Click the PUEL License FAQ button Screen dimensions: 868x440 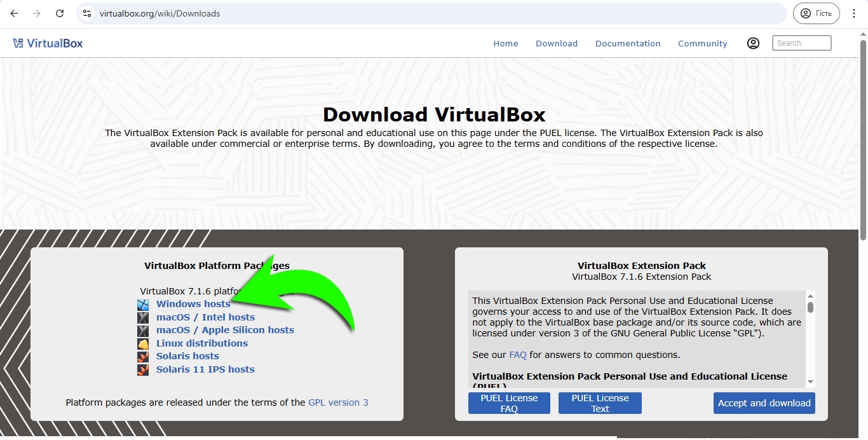tap(509, 403)
